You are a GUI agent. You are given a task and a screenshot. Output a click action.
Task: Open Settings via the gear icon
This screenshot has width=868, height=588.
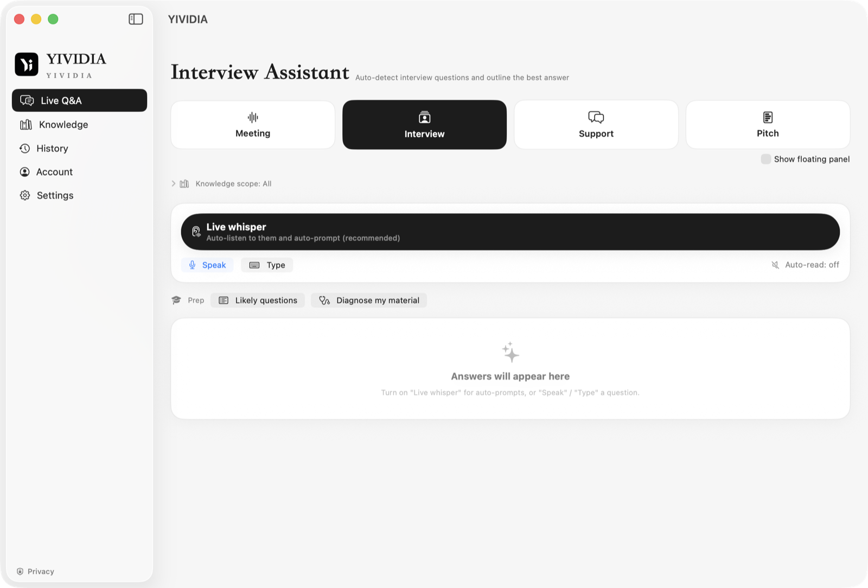[25, 195]
